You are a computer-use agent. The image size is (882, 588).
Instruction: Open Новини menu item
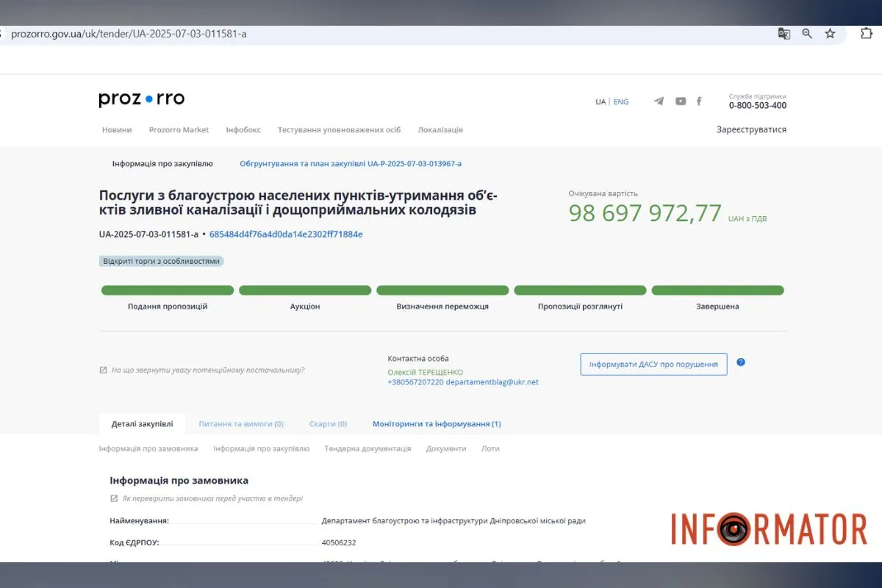click(117, 130)
